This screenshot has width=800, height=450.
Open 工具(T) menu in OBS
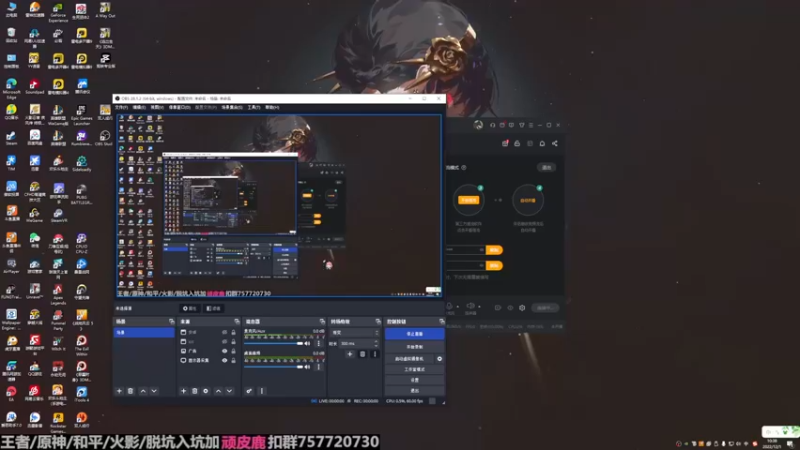pos(254,108)
